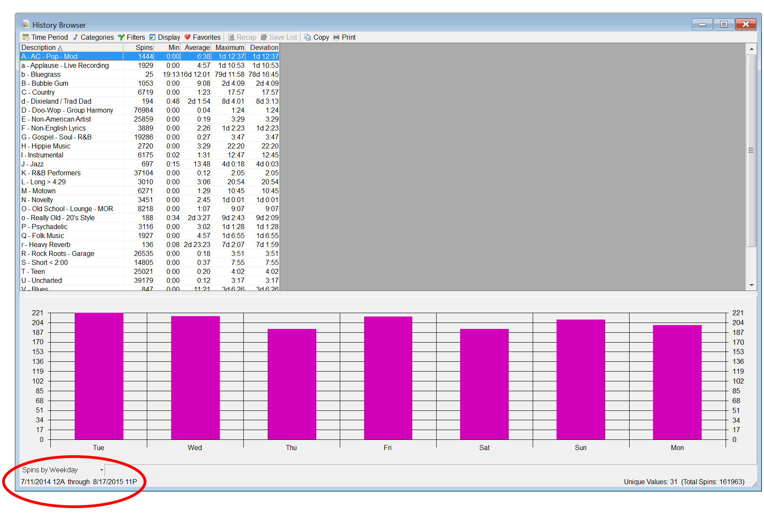The image size is (764, 532).
Task: Select the Tue bar in the chart
Action: pos(99,376)
